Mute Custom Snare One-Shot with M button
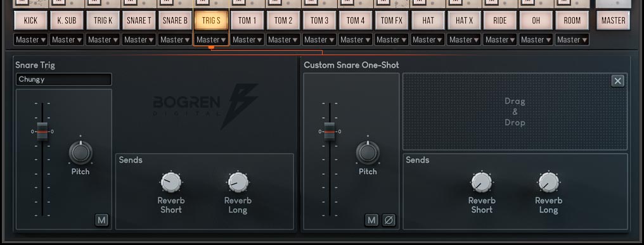This screenshot has height=245, width=644. (371, 220)
